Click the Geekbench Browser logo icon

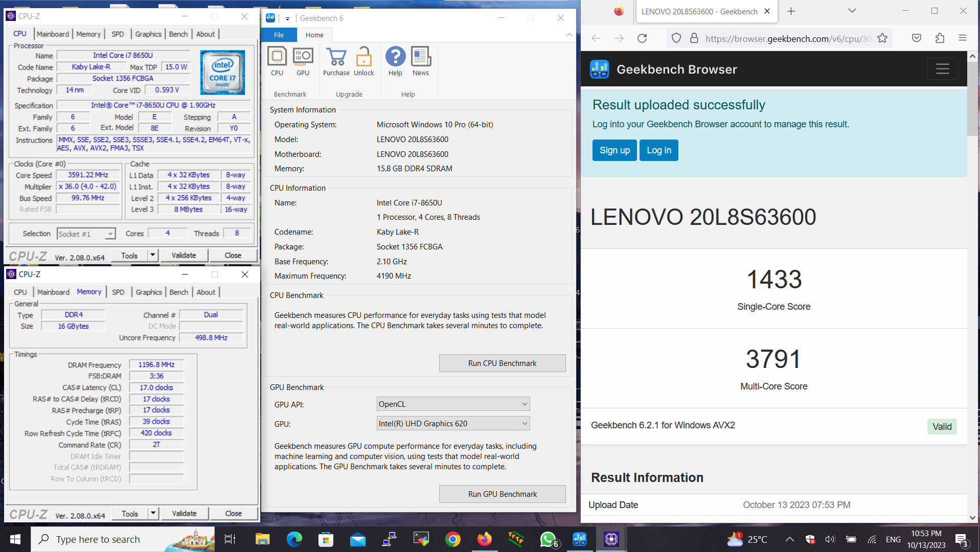tap(599, 69)
